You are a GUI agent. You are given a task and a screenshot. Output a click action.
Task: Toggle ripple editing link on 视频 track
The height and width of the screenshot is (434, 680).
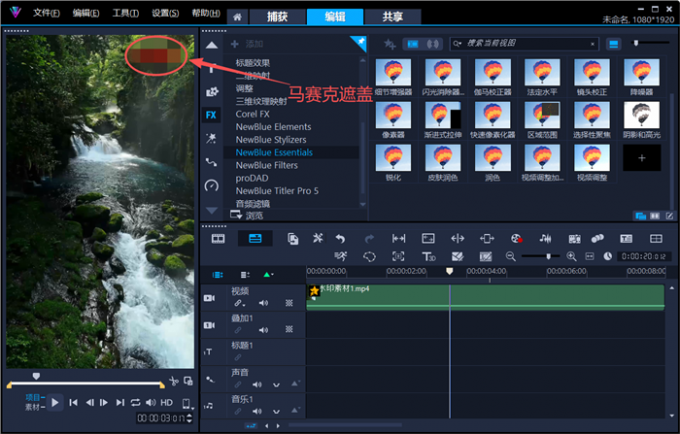(239, 303)
